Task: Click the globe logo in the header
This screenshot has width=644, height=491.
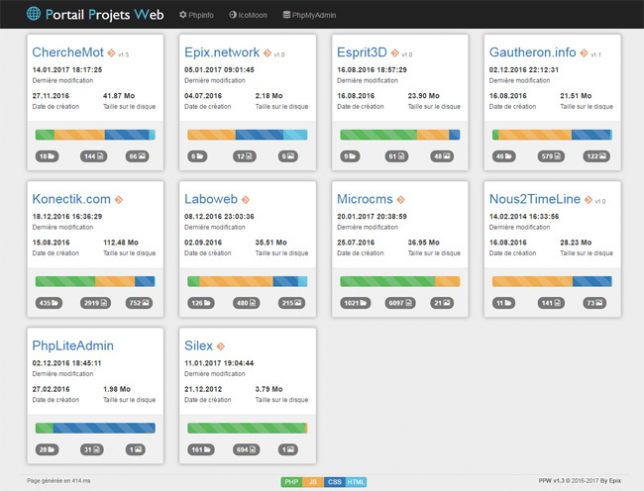Action: click(33, 14)
